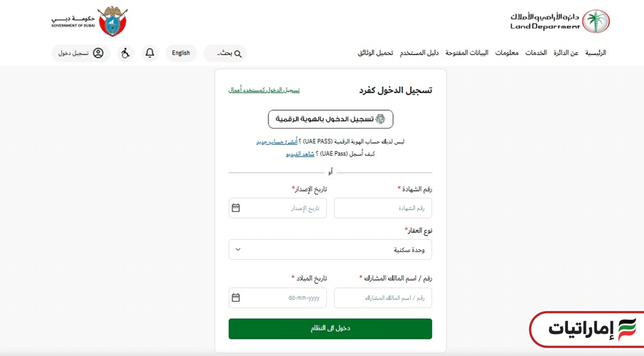644x356 pixels.
Task: Open the calendar picker for تاريخ الإصدار
Action: (235, 208)
